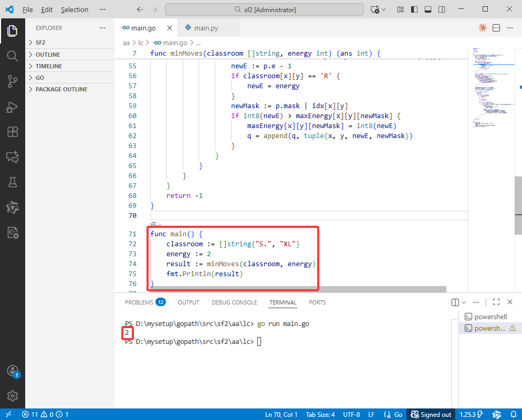
Task: Click the aa breadcrumb segment
Action: tap(126, 43)
